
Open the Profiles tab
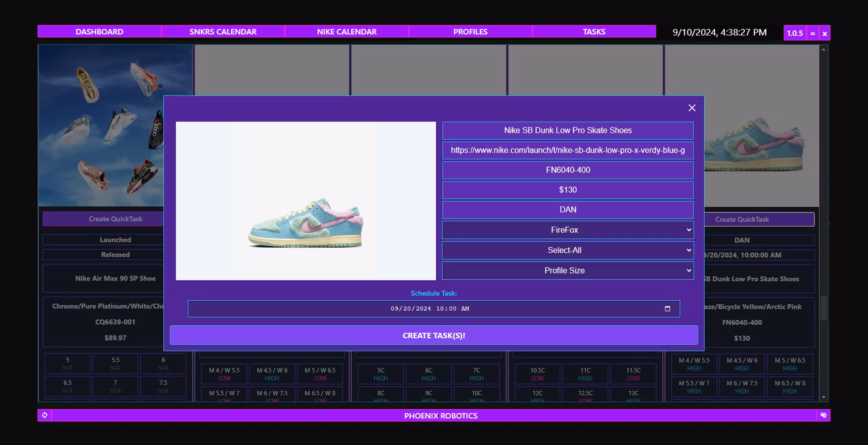click(x=470, y=32)
